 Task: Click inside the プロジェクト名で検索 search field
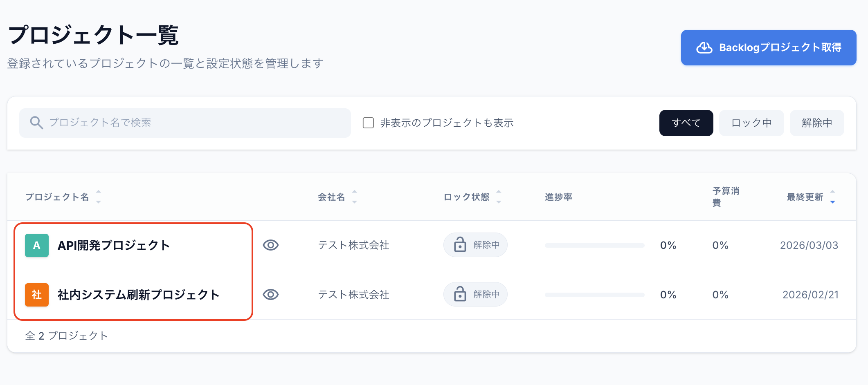click(184, 123)
